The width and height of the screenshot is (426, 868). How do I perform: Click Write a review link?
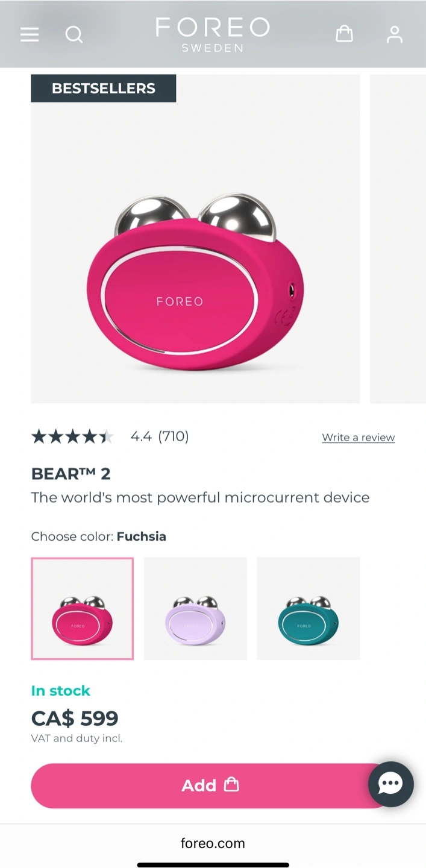point(359,438)
